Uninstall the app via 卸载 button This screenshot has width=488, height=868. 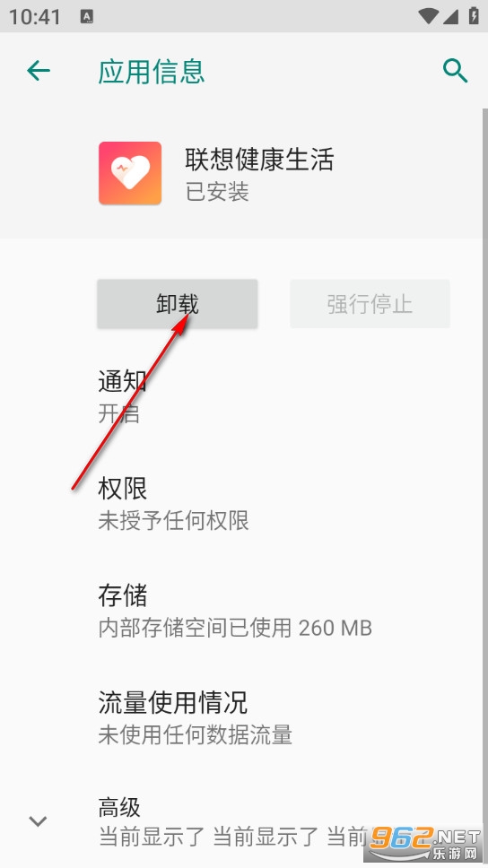click(178, 304)
